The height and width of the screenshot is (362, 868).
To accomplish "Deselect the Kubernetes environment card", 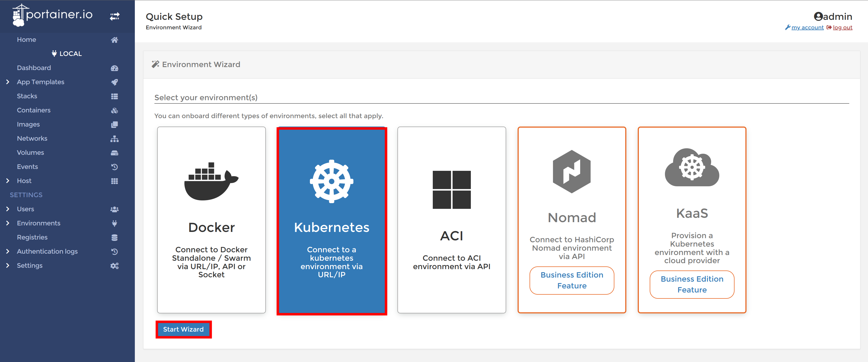I will coord(332,219).
